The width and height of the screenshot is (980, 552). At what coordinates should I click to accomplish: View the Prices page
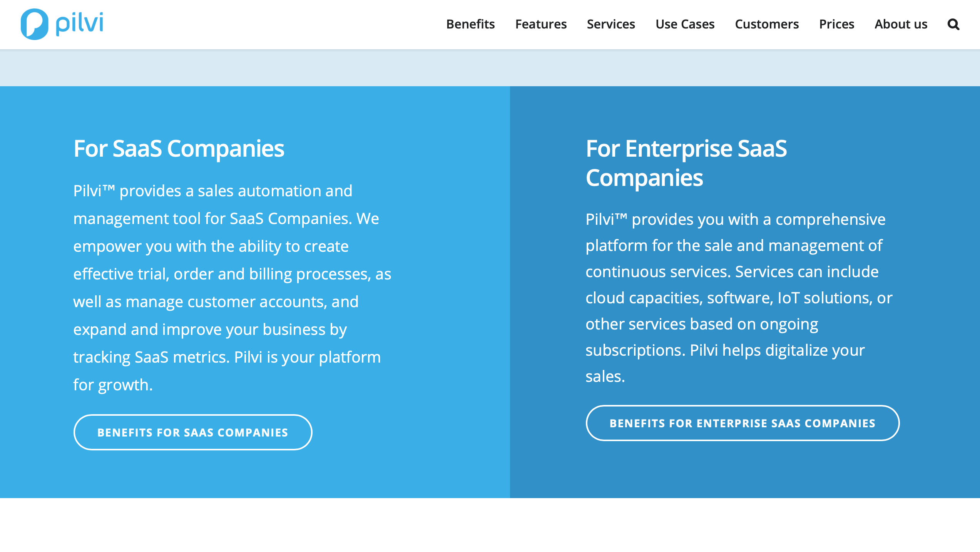[x=836, y=24]
